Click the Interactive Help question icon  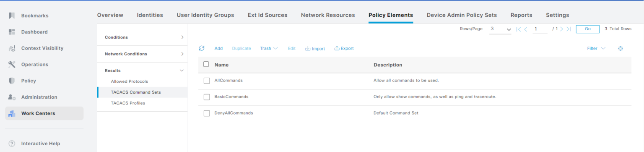pyautogui.click(x=12, y=144)
